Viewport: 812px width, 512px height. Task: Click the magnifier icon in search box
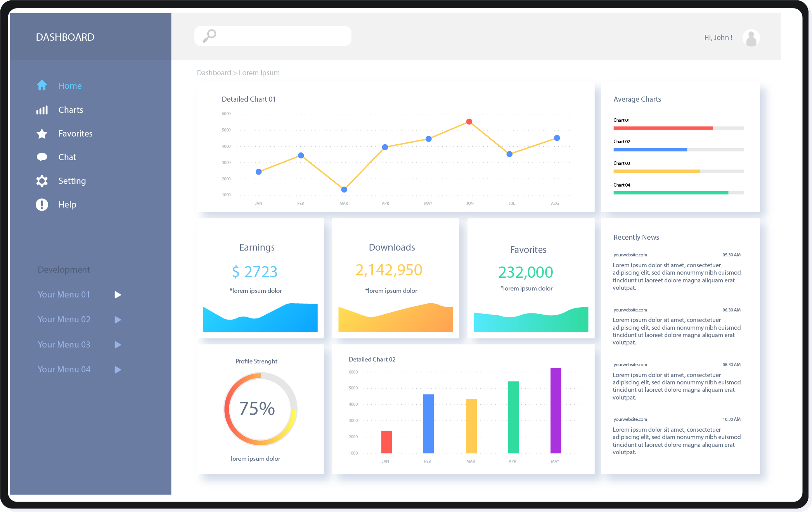pos(209,36)
